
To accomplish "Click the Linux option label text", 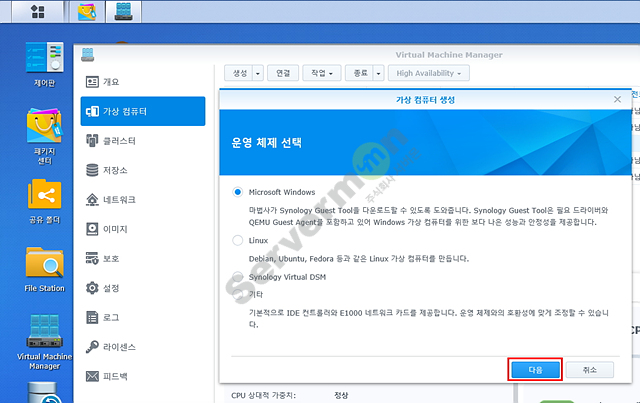I will 258,240.
